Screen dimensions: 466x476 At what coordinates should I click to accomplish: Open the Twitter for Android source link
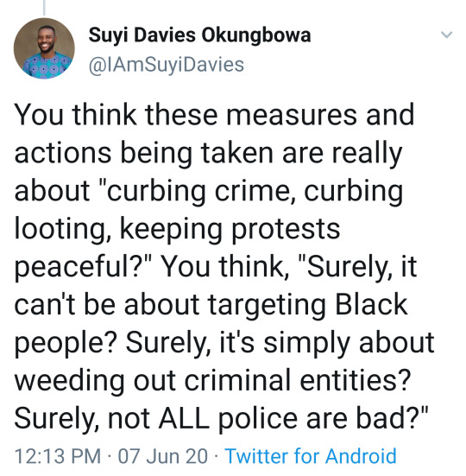coord(311,456)
